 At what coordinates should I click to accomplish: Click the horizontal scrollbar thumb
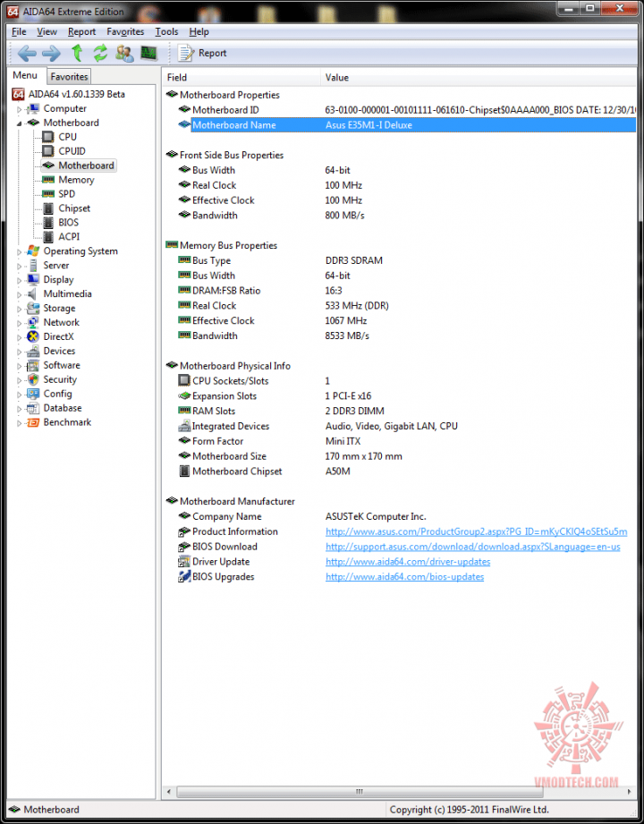point(359,792)
